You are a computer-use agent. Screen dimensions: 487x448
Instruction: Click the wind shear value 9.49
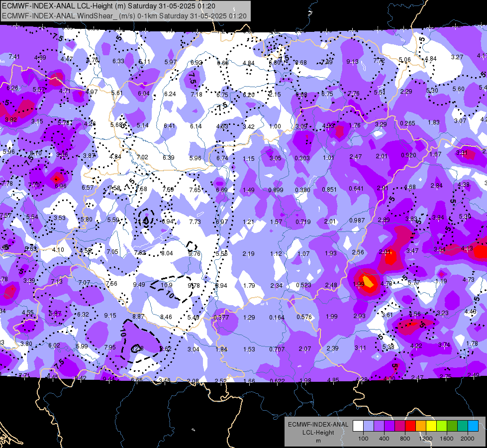[x=139, y=284]
